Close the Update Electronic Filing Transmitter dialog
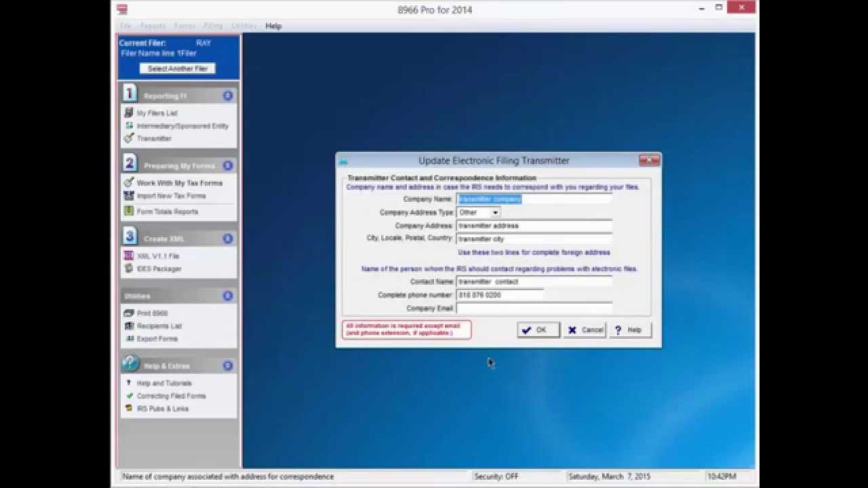This screenshot has width=868, height=488. (x=649, y=161)
